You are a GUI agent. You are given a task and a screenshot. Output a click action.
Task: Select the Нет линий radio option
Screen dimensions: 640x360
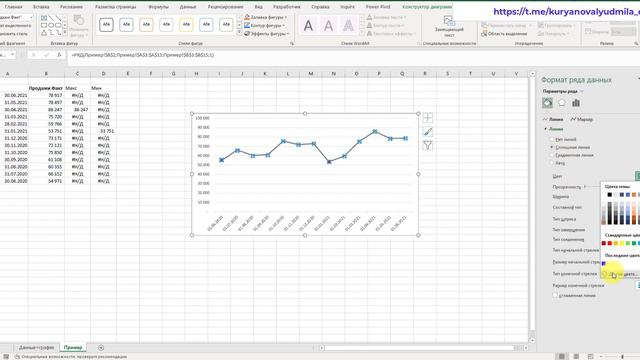(551, 139)
